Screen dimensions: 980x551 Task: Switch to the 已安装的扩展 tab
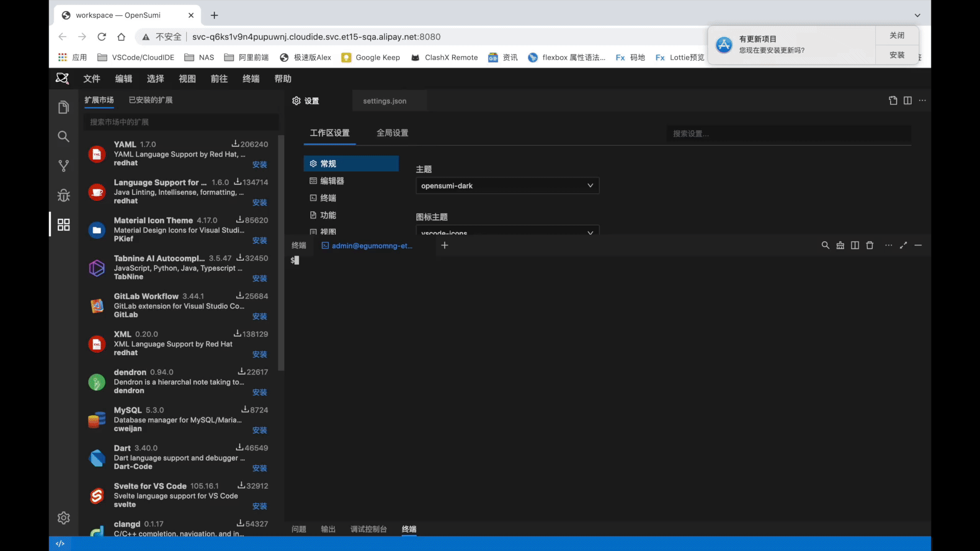click(151, 100)
